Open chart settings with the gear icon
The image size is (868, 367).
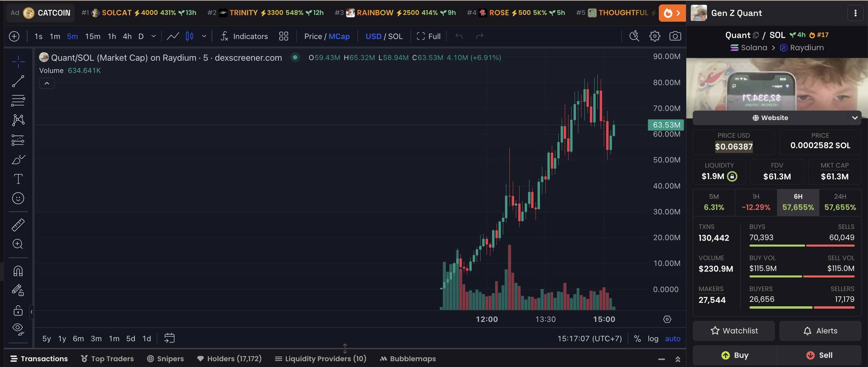(x=654, y=36)
